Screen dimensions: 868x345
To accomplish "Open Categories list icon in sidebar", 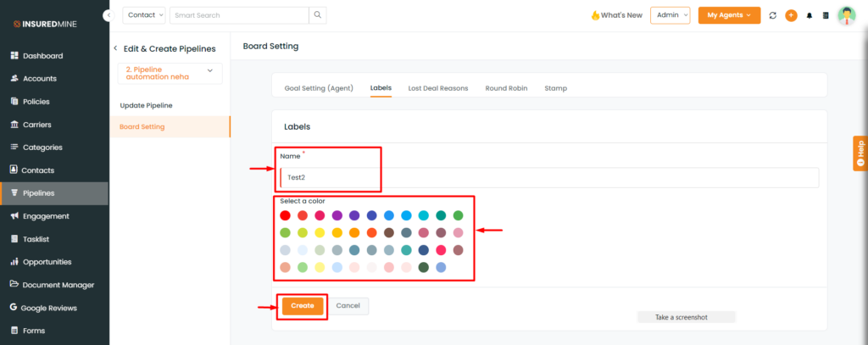I will [14, 147].
